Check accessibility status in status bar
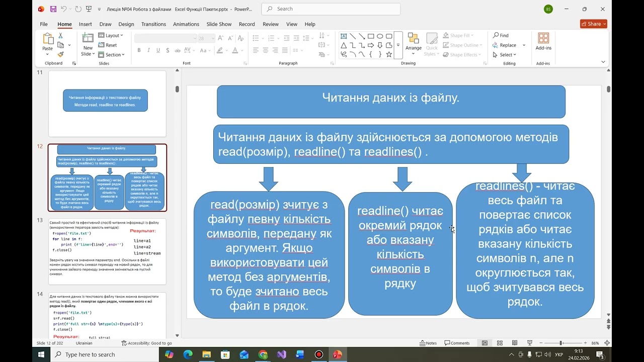The height and width of the screenshot is (362, 644). pos(147,343)
